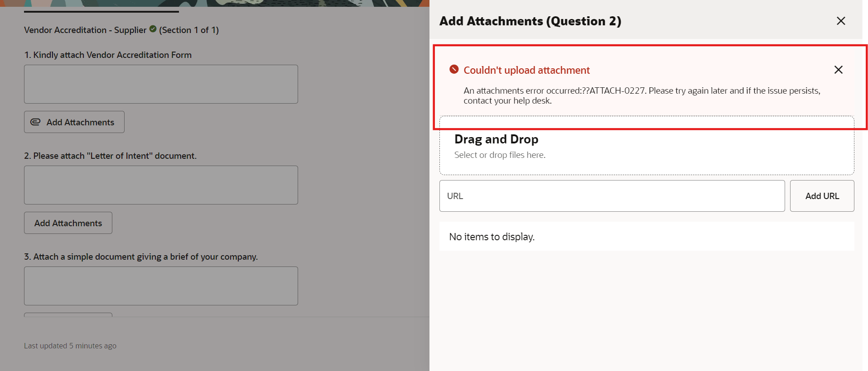Click Select or drop files here text
The width and height of the screenshot is (868, 371).
click(499, 155)
